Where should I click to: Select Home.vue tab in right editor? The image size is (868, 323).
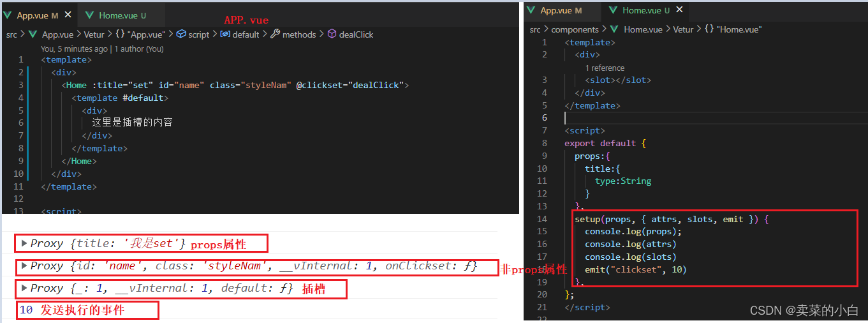(x=645, y=10)
